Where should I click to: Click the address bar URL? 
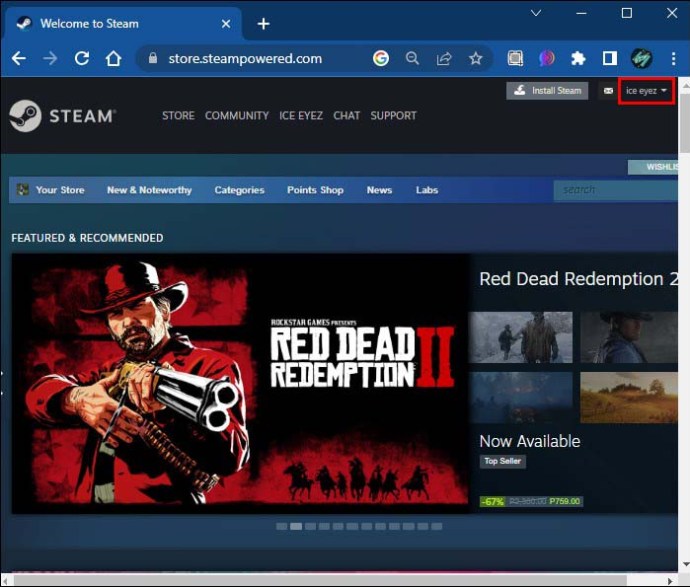coord(245,59)
